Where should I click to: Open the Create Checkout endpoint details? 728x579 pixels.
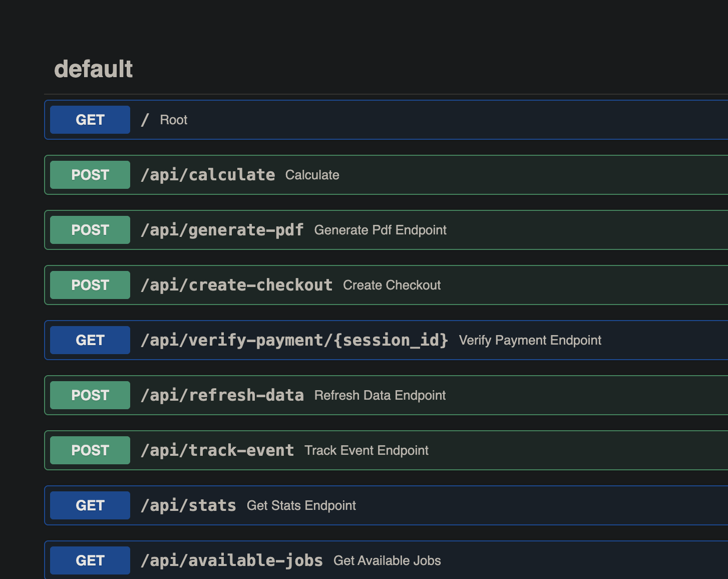click(x=350, y=284)
